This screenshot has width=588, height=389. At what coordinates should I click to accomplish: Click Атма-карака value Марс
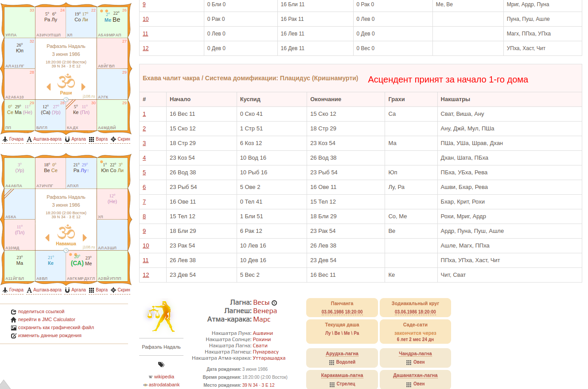[261, 319]
